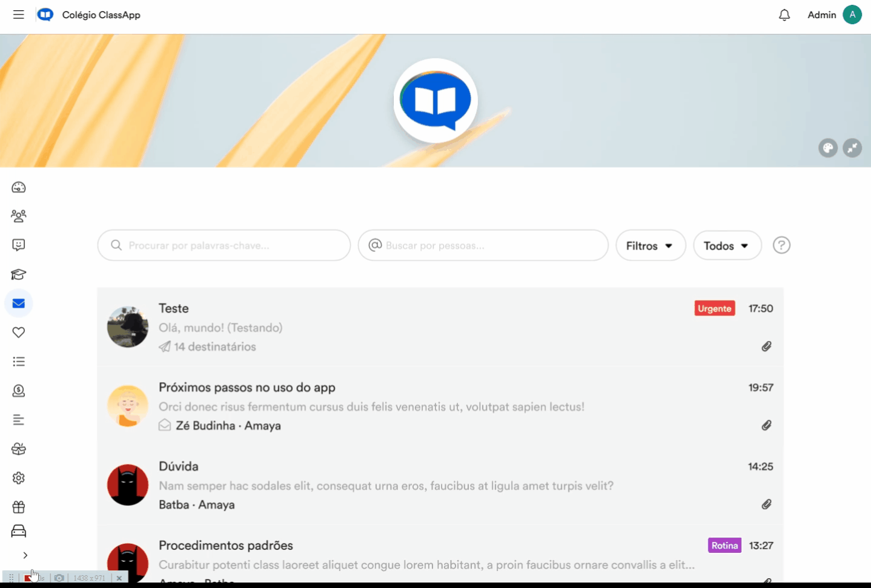Screen dimensions: 871x588
Task: Open the people group sidebar icon
Action: tap(19, 216)
